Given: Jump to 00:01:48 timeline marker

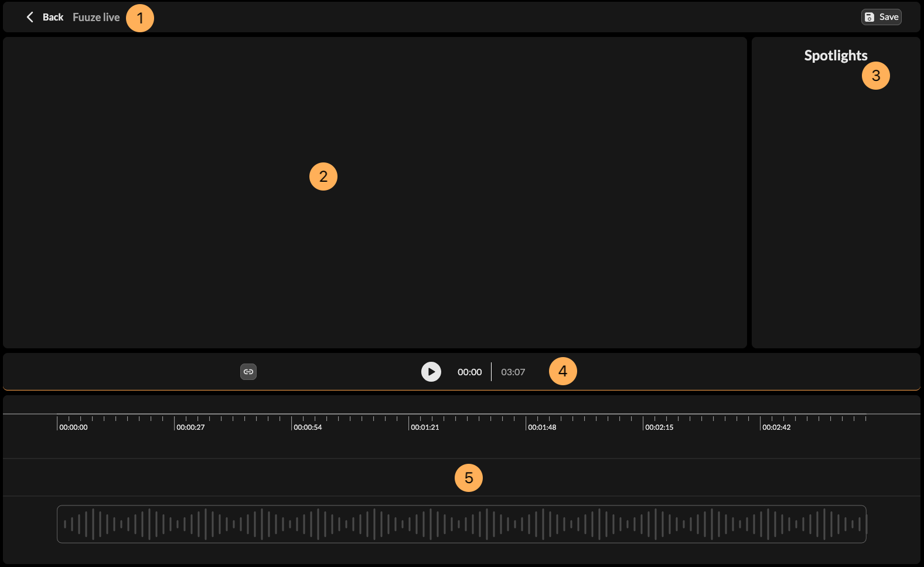Looking at the screenshot, I should [542, 427].
